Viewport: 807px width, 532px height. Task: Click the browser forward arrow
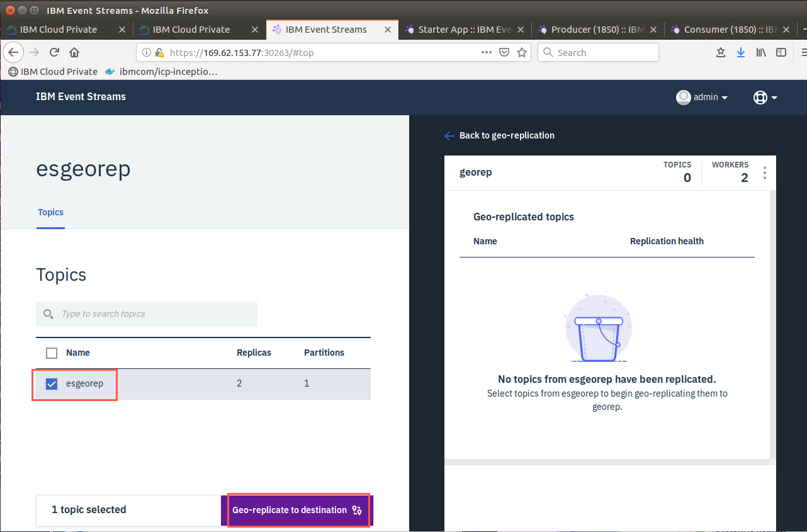[x=35, y=52]
